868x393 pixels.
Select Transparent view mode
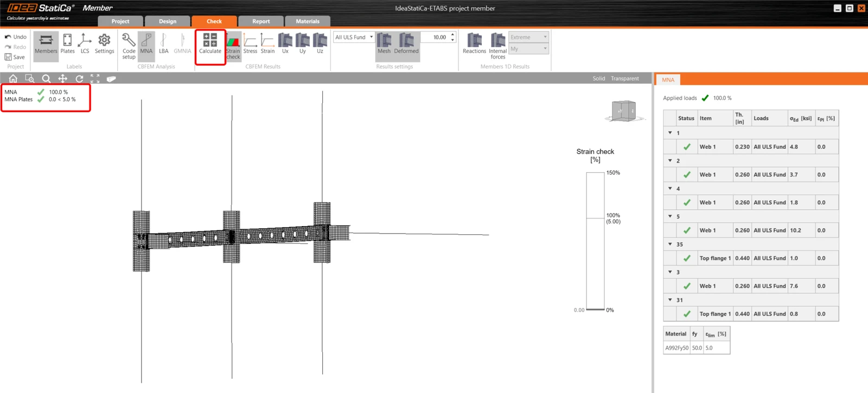pyautogui.click(x=625, y=79)
